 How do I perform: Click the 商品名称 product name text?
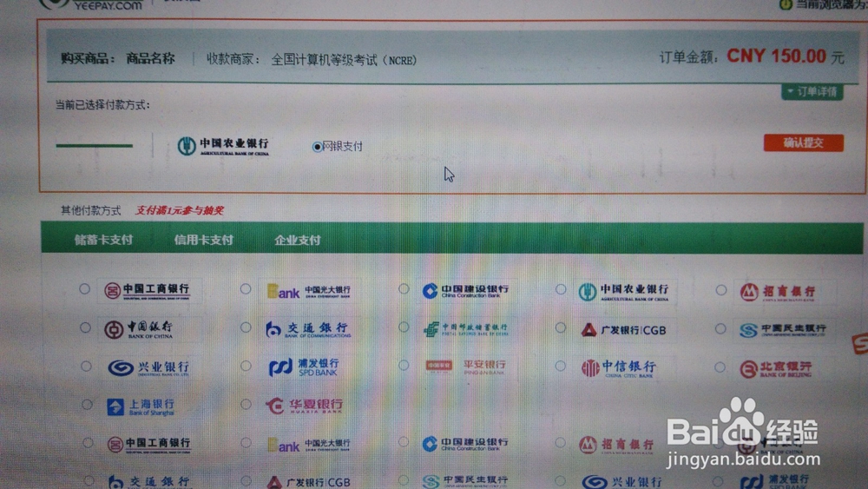[150, 59]
